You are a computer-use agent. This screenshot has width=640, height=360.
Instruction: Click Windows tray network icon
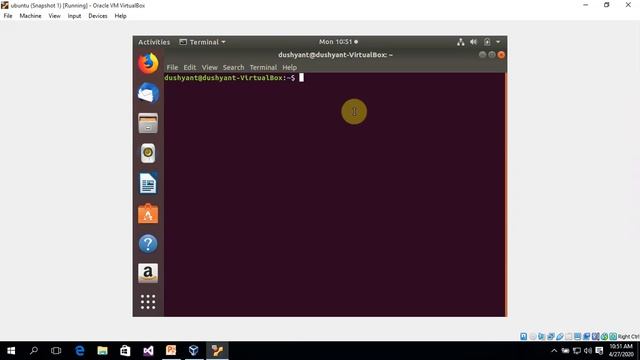pyautogui.click(x=577, y=351)
